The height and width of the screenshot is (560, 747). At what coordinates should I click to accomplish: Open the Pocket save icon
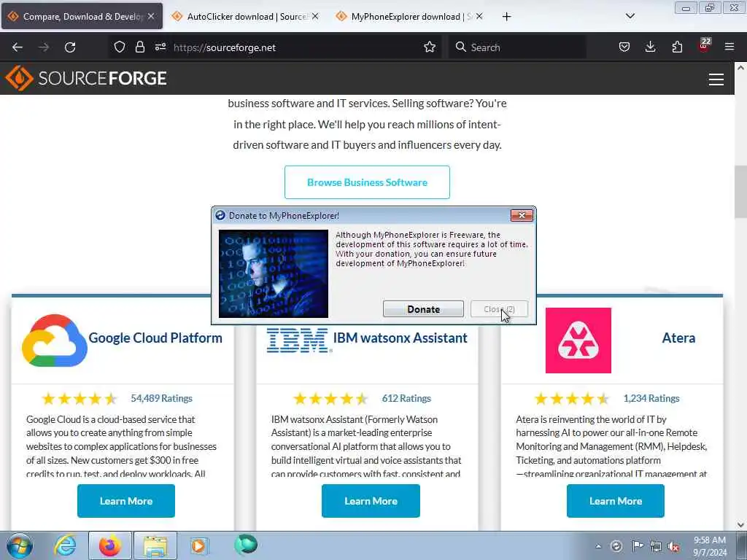(x=624, y=47)
